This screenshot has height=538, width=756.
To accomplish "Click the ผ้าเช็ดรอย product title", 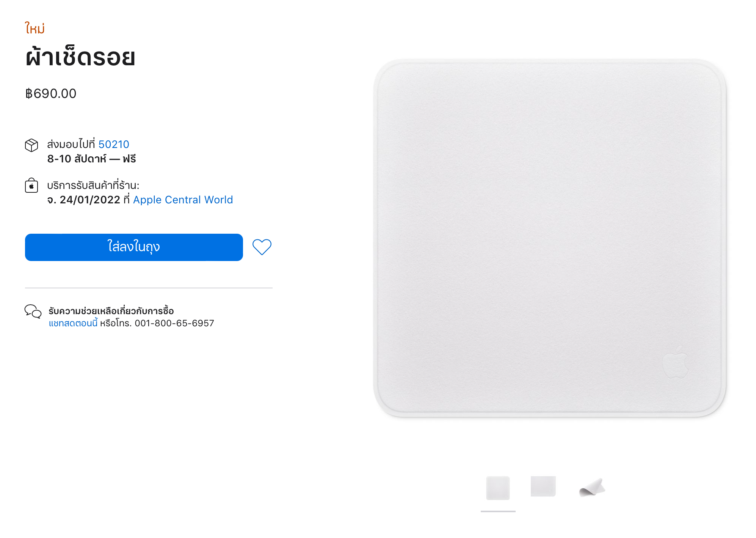I will pyautogui.click(x=80, y=57).
